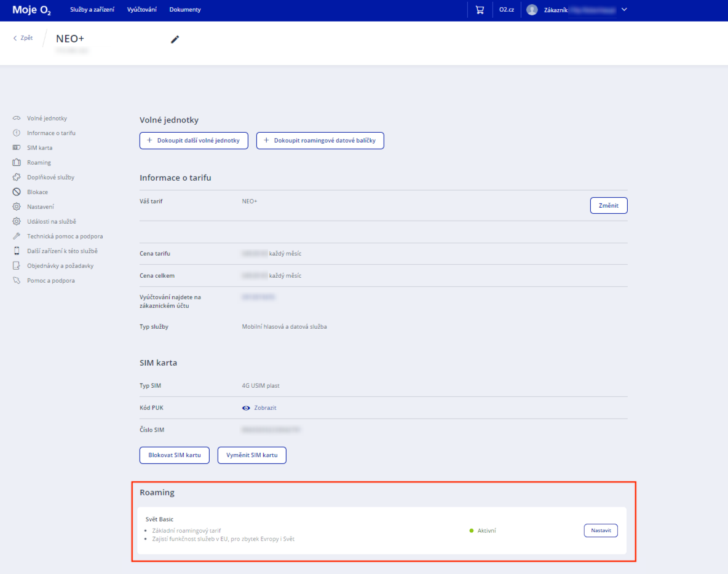Click the SIM karta icon in sidebar
Image resolution: width=728 pixels, height=574 pixels.
click(17, 148)
